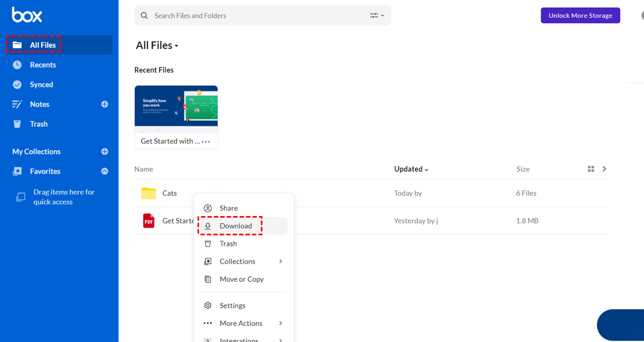Open the Cats folder

point(169,193)
